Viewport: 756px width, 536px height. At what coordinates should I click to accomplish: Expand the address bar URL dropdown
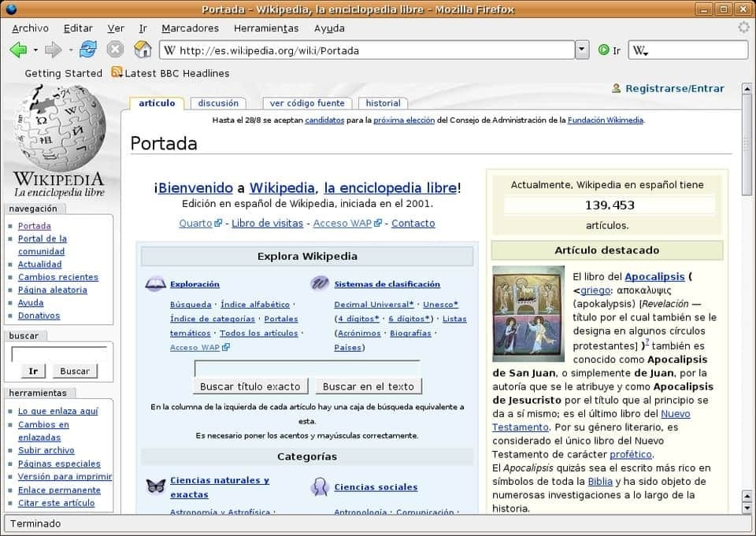(x=582, y=50)
